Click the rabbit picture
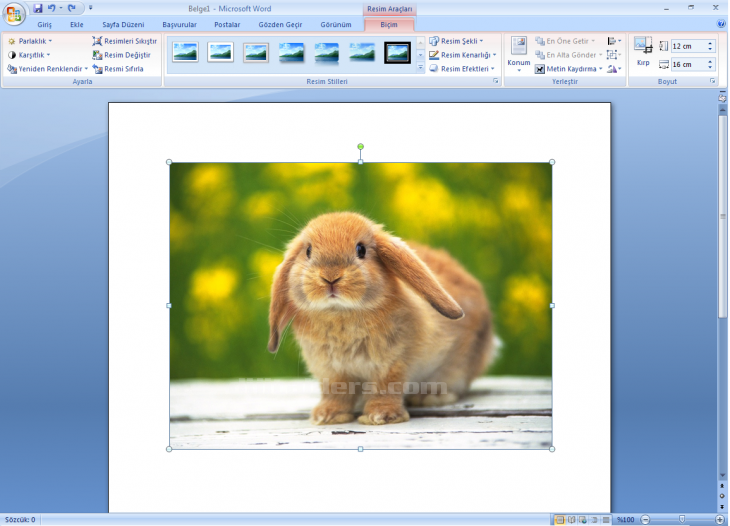The height and width of the screenshot is (526, 730). [360, 305]
